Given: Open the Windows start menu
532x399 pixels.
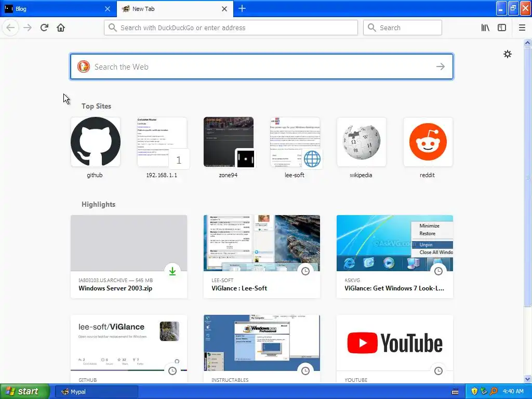Looking at the screenshot, I should 25,391.
